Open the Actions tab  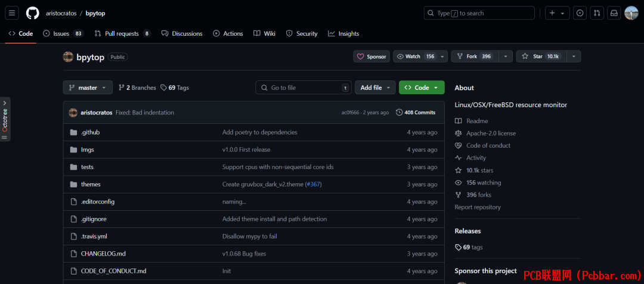click(x=228, y=33)
